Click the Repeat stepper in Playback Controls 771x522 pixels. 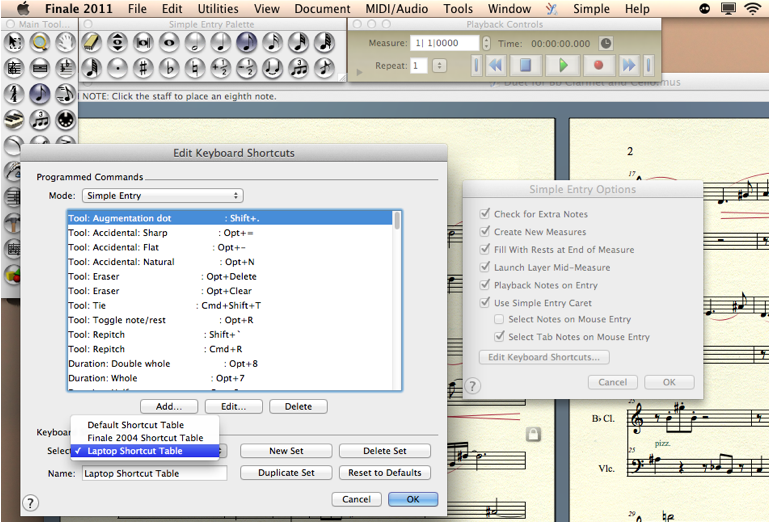(x=440, y=65)
